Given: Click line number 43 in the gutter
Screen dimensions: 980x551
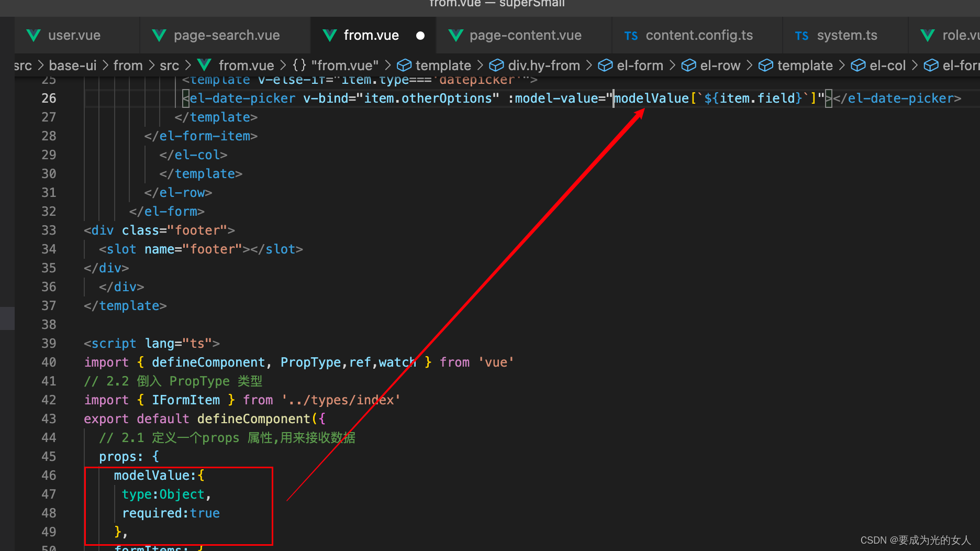Looking at the screenshot, I should (49, 419).
